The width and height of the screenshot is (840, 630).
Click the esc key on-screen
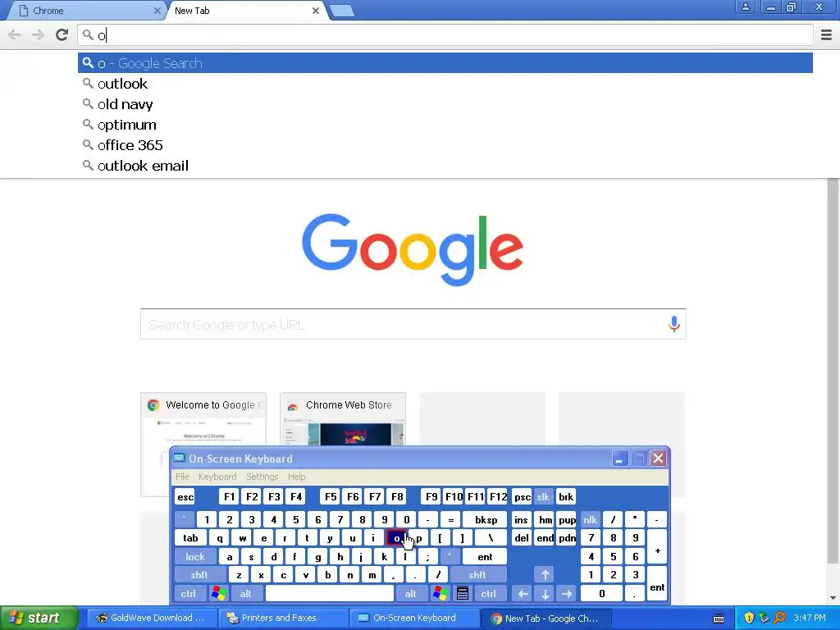tap(185, 496)
